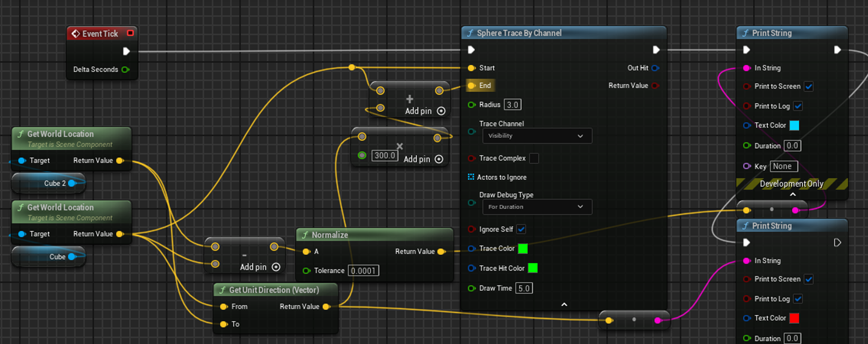
Task: Click the Draw Time 5.0 field
Action: pyautogui.click(x=524, y=288)
